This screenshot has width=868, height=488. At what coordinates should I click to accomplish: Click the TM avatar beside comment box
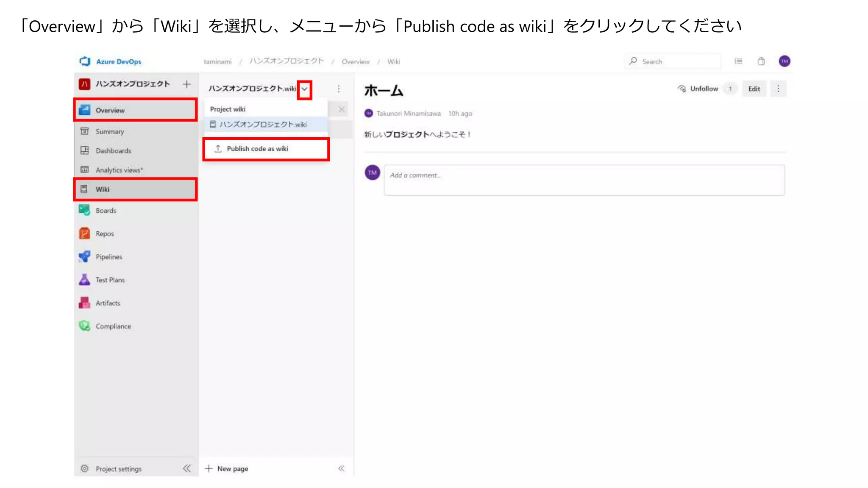[x=373, y=173]
